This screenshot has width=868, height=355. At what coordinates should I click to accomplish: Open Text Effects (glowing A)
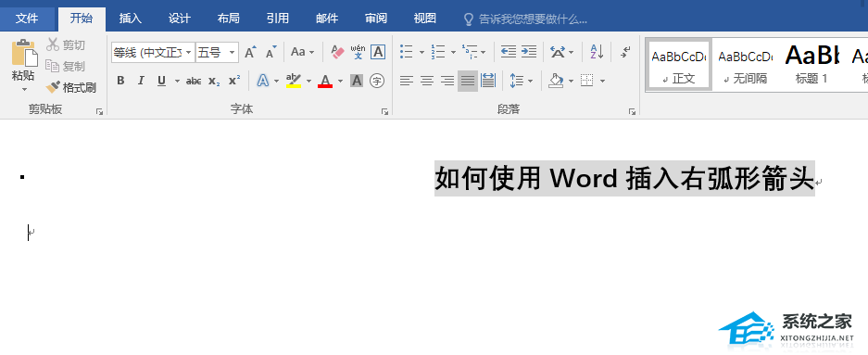point(263,81)
